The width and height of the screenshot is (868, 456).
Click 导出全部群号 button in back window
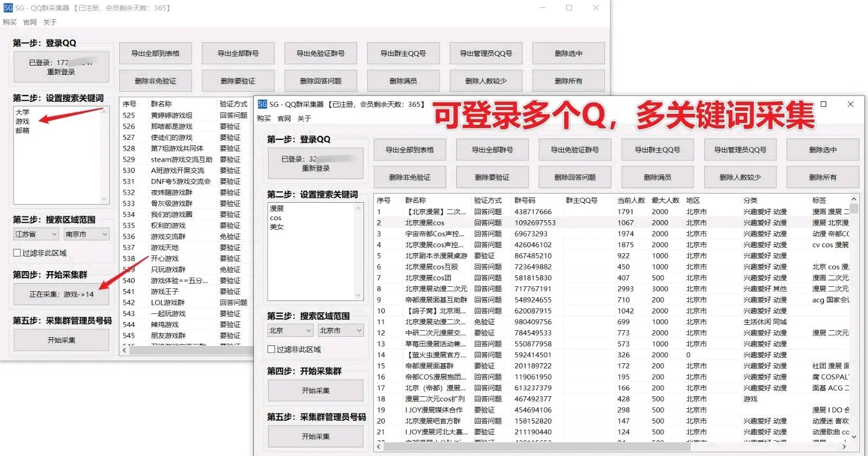[x=238, y=53]
